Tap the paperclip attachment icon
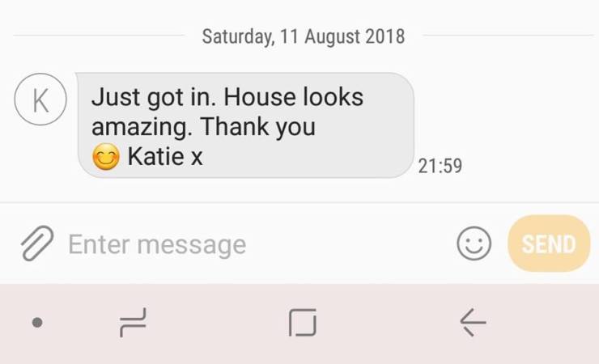This screenshot has width=599, height=364. [x=37, y=243]
